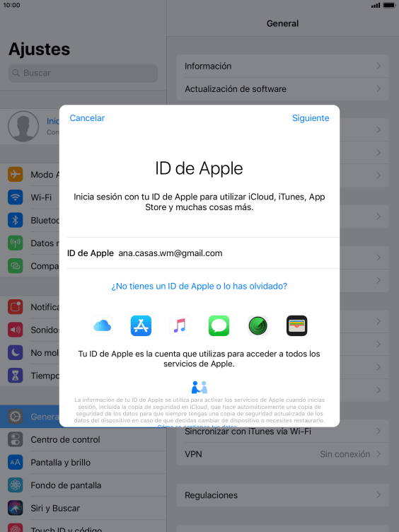Tap the App Store icon
399x532 pixels.
[141, 325]
